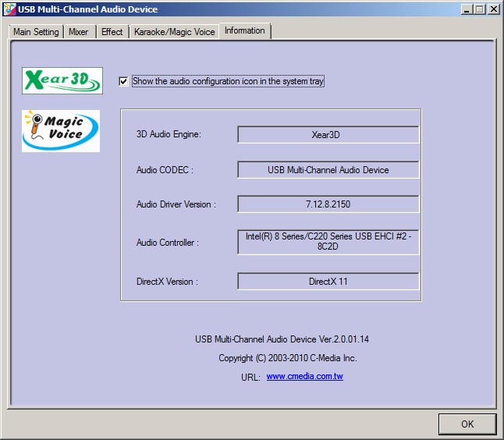Click the Xear 3D logo
Viewport: 504px width, 440px height.
click(x=62, y=80)
